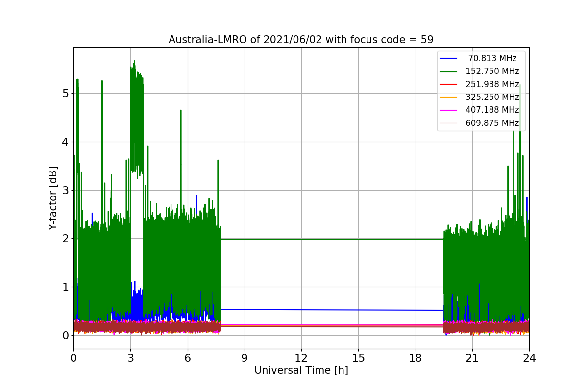Click the Universal Time [h] axis label
588x392 pixels.
301,371
